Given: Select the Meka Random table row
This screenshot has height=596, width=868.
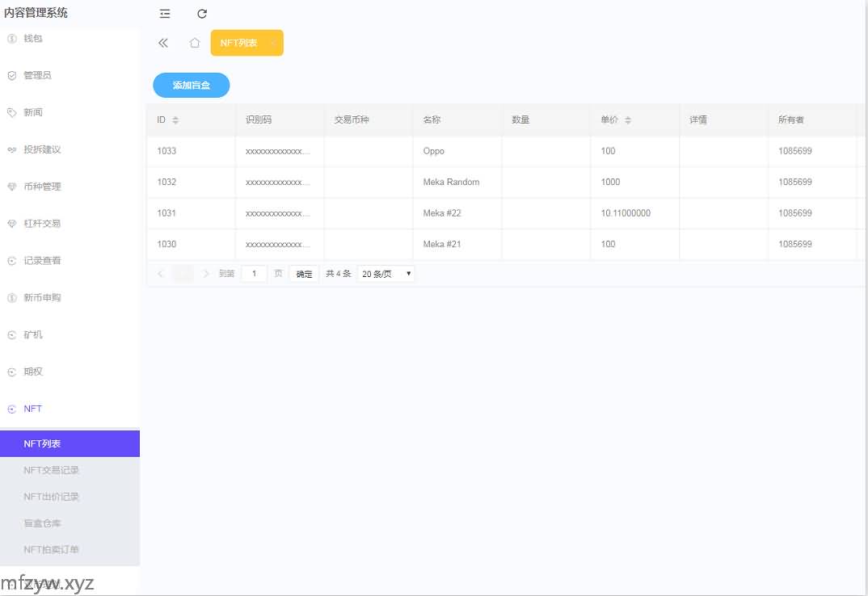Looking at the screenshot, I should 451,183.
